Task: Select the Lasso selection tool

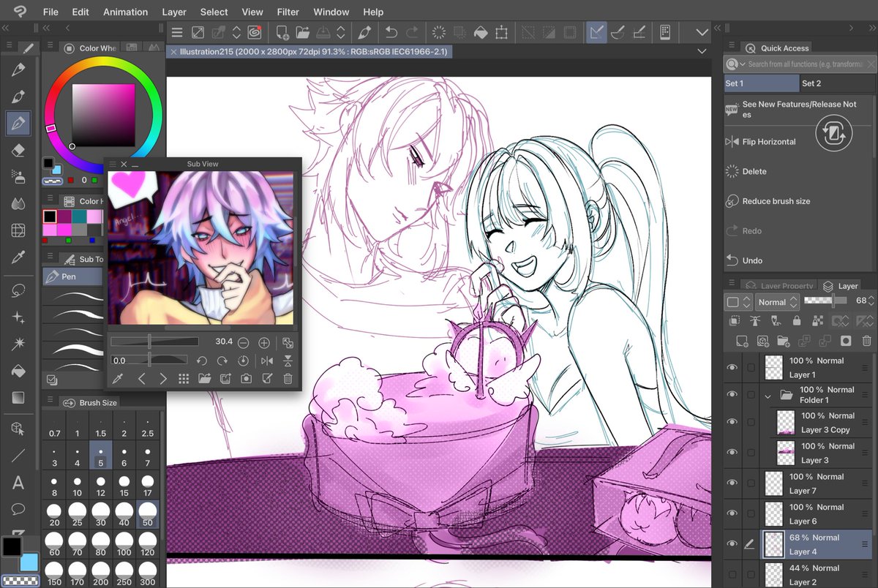Action: [18, 290]
